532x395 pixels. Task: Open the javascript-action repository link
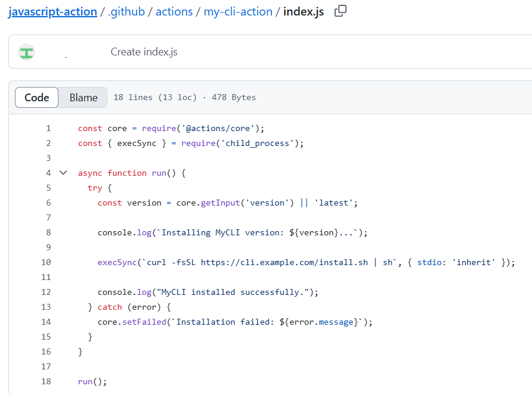click(x=52, y=11)
